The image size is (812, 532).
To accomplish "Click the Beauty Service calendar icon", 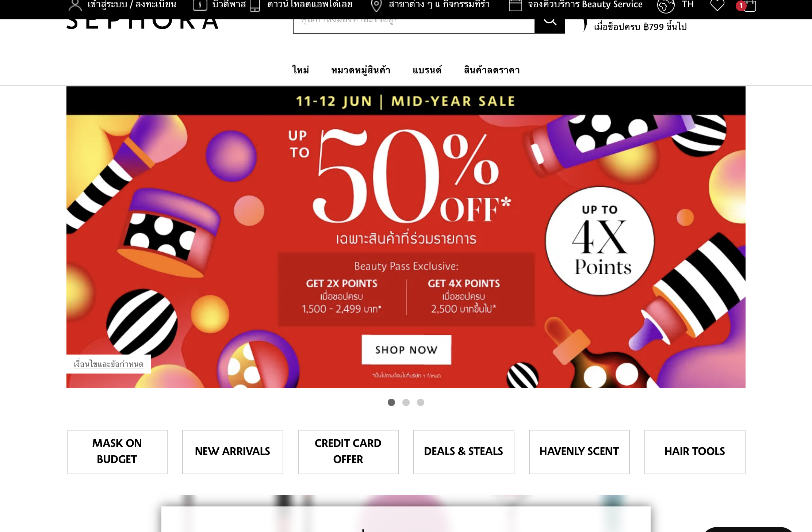I will click(515, 5).
